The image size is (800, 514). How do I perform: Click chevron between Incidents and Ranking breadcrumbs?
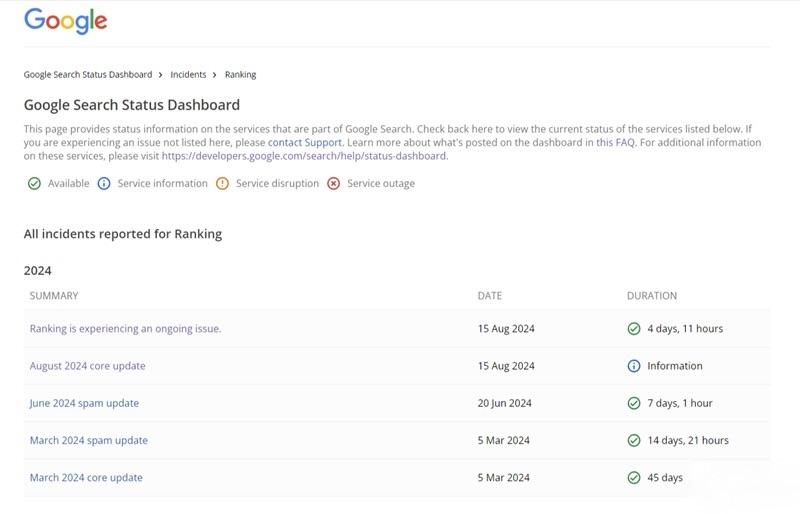click(x=214, y=75)
